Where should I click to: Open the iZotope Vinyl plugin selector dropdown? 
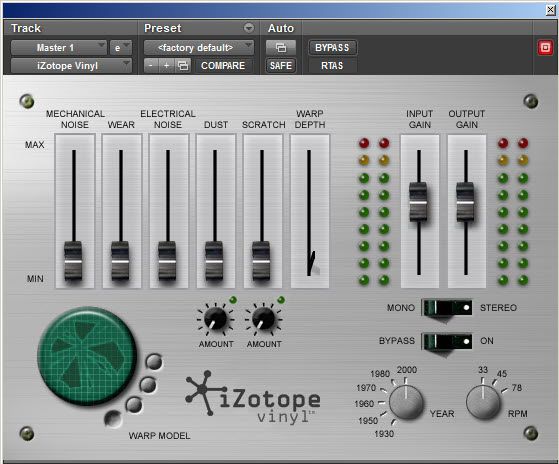click(71, 66)
